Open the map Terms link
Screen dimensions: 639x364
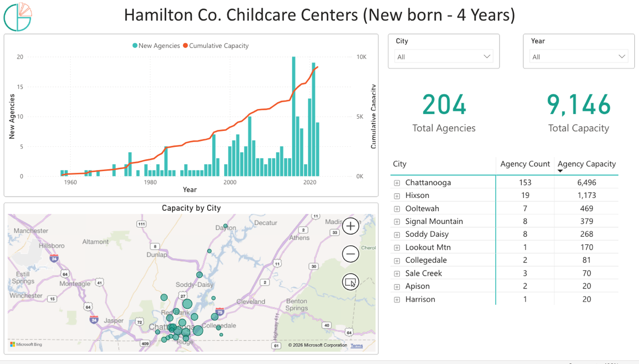coord(357,345)
